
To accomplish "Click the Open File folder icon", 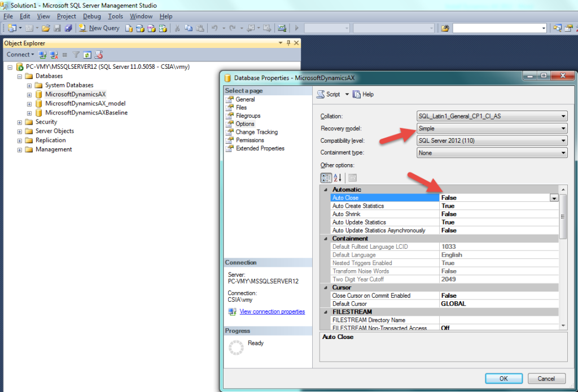I will pyautogui.click(x=46, y=28).
